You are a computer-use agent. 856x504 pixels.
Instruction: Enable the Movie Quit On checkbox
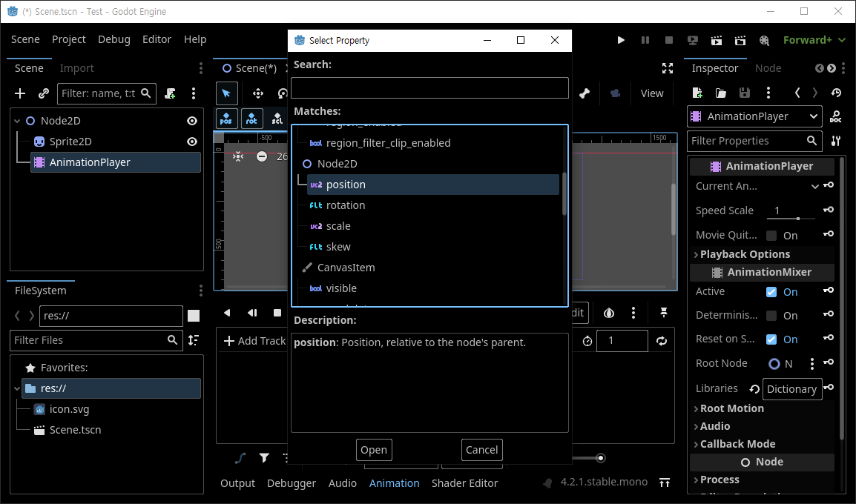pos(771,236)
